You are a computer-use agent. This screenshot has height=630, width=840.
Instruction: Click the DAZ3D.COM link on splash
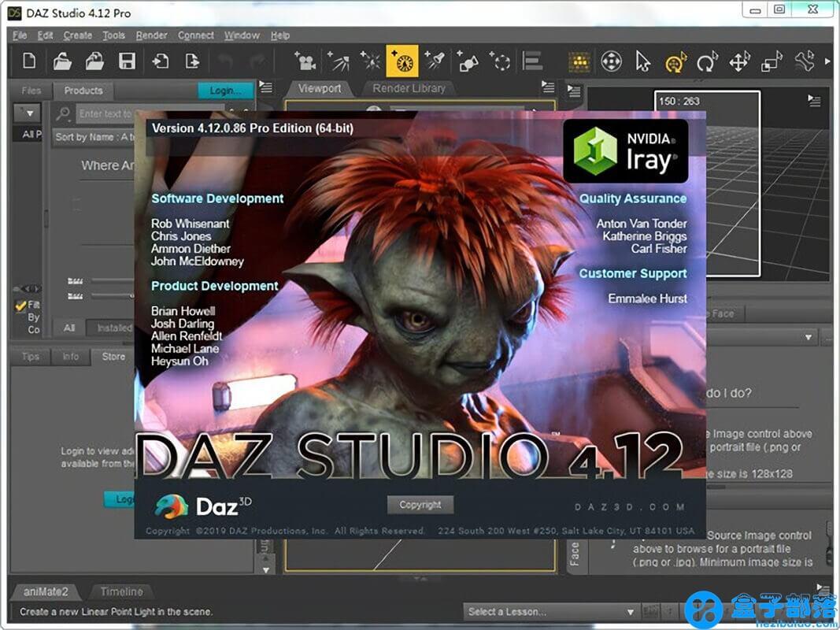pos(629,507)
